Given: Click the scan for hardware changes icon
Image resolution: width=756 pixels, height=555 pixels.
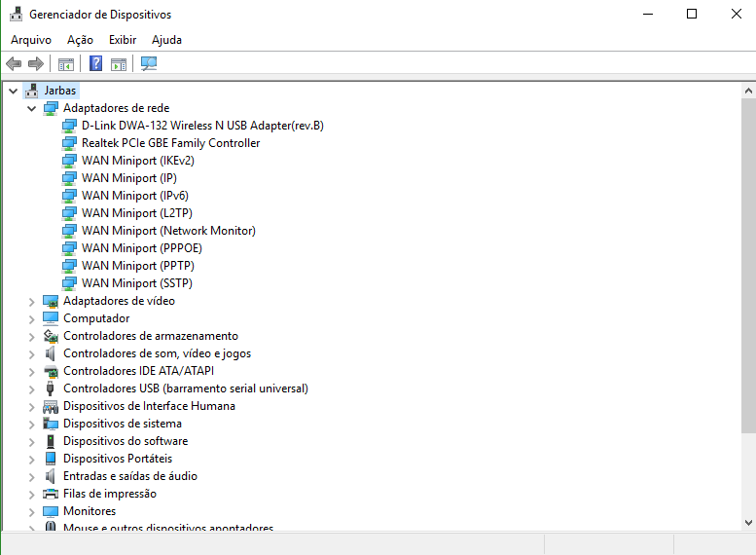Looking at the screenshot, I should [x=149, y=63].
